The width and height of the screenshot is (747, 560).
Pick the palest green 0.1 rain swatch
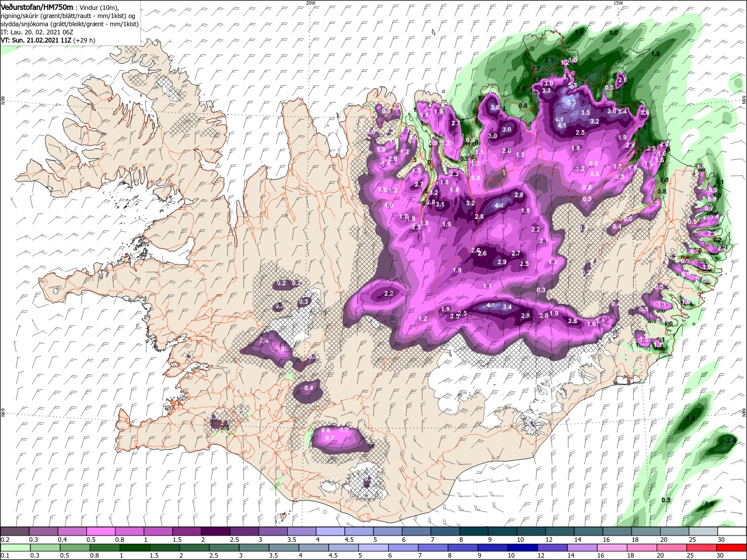pos(15,547)
